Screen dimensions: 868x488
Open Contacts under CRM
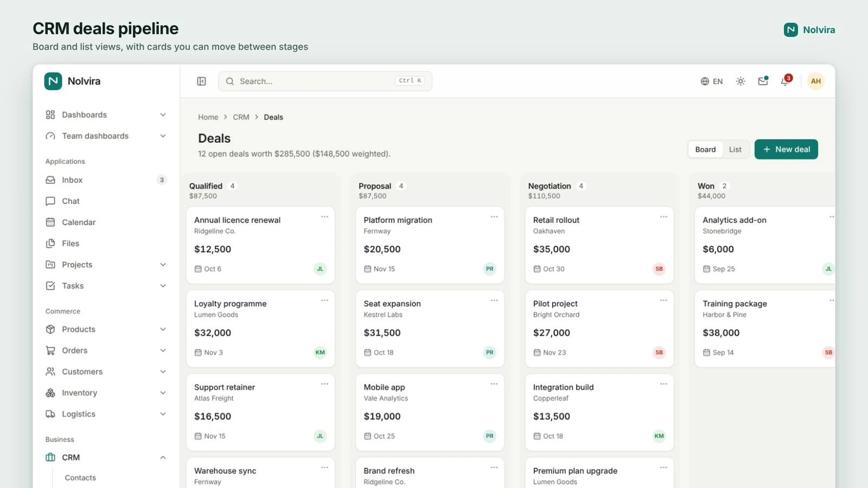pyautogui.click(x=80, y=478)
